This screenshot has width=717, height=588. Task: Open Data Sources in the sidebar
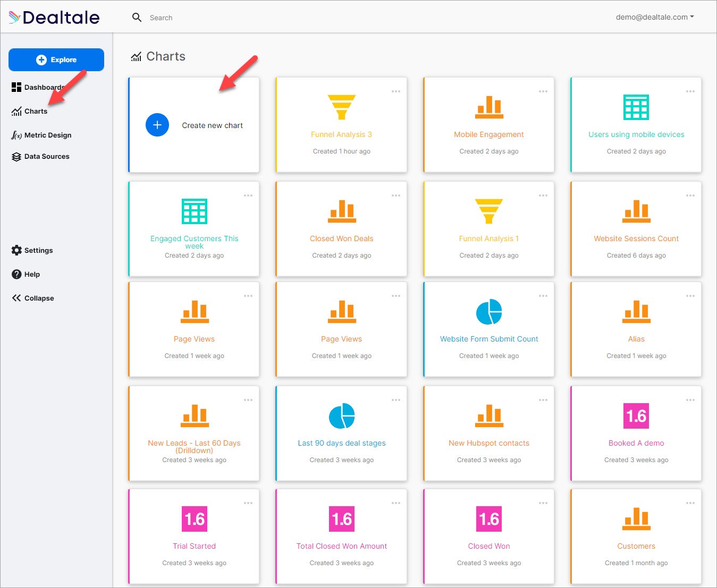click(40, 157)
